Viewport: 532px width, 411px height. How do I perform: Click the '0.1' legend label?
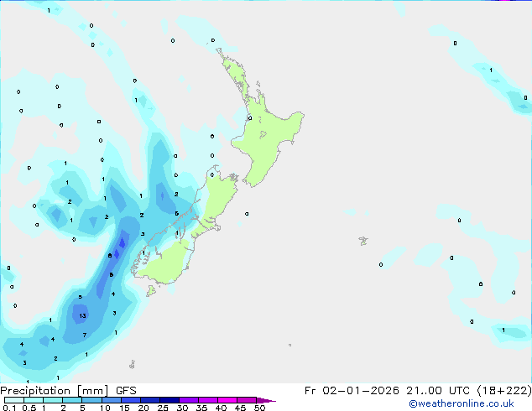click(x=9, y=408)
